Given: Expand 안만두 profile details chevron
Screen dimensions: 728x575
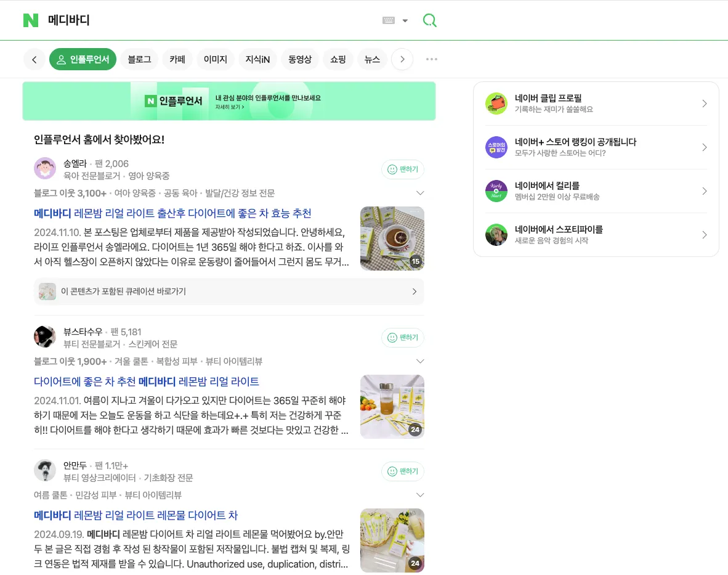Looking at the screenshot, I should pos(420,495).
